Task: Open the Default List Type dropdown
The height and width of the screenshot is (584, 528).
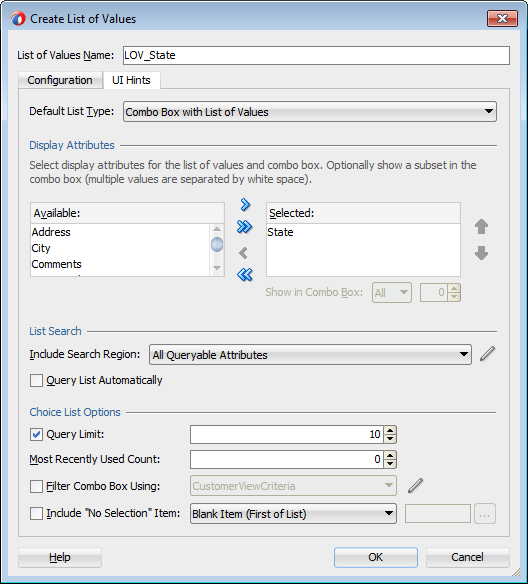Action: (310, 112)
